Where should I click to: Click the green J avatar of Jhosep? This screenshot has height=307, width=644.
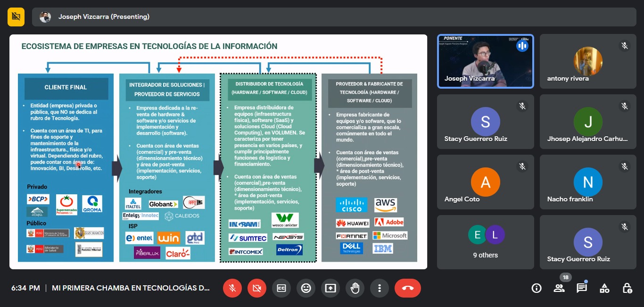point(588,122)
